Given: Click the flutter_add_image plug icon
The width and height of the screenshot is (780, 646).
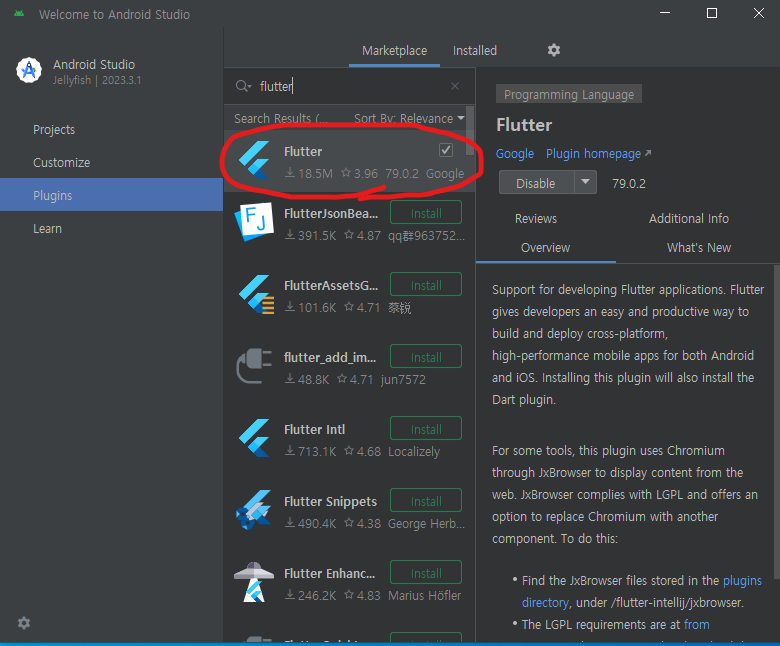Looking at the screenshot, I should pos(254,366).
